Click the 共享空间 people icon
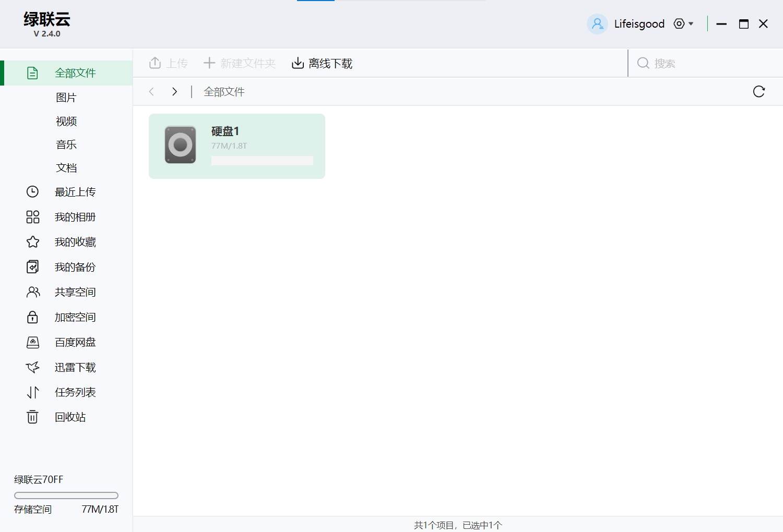 pos(32,292)
